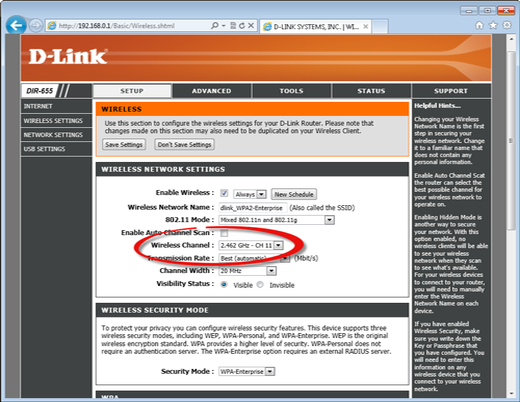Go back with the browser back arrow
Image resolution: width=520 pixels, height=402 pixels.
pyautogui.click(x=16, y=25)
